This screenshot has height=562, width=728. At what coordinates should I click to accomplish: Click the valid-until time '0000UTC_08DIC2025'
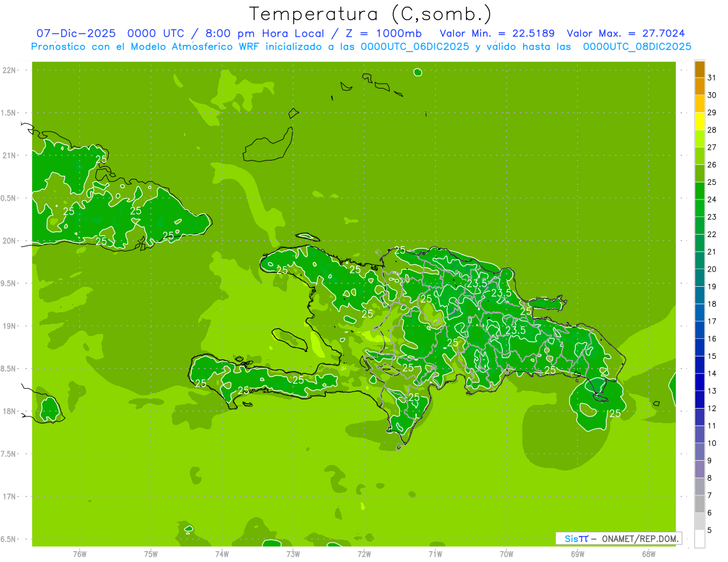pos(637,47)
